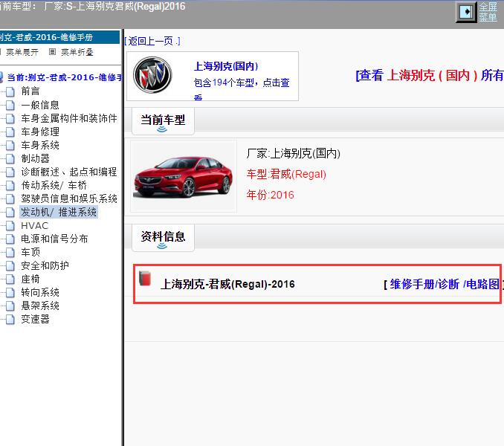
Task: Click the page icon beside 车顶
Action: (x=10, y=253)
